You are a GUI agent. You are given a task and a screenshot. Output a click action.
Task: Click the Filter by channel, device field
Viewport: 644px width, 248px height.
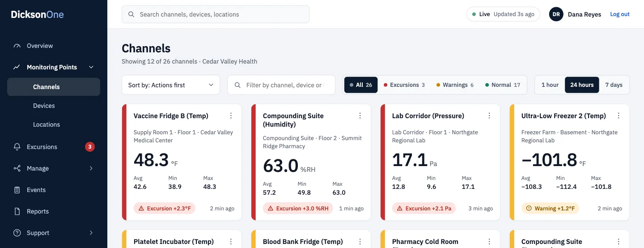(281, 85)
